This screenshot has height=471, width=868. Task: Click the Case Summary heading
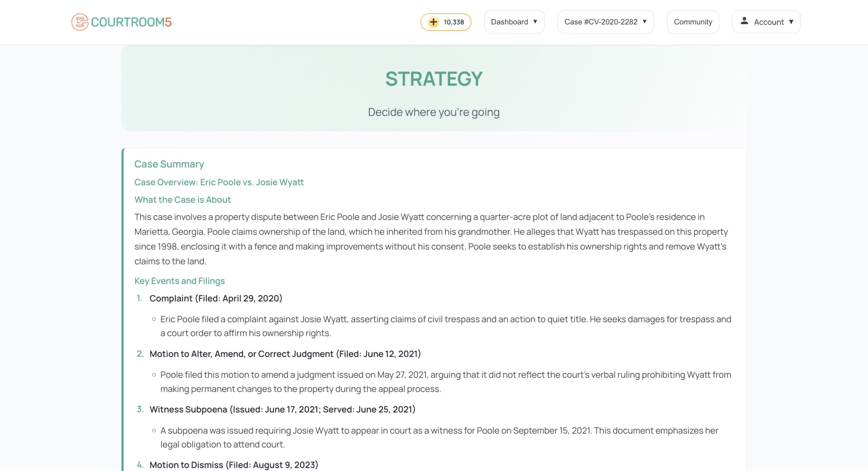pyautogui.click(x=169, y=164)
